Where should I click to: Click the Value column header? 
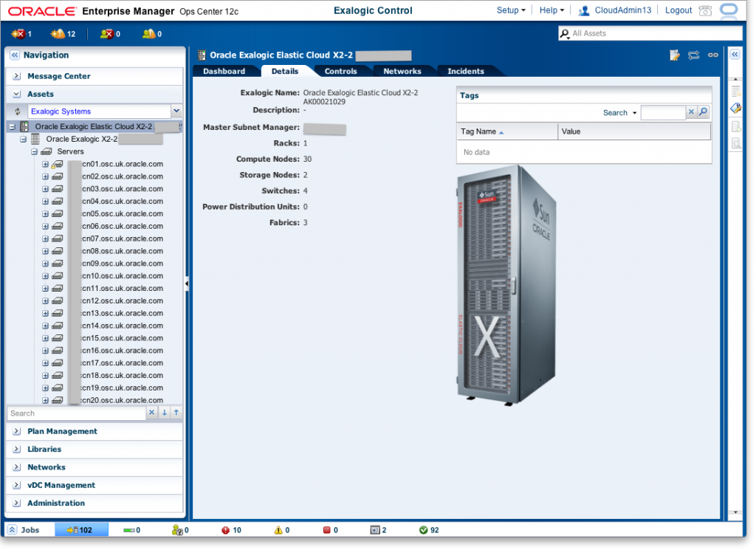(634, 131)
